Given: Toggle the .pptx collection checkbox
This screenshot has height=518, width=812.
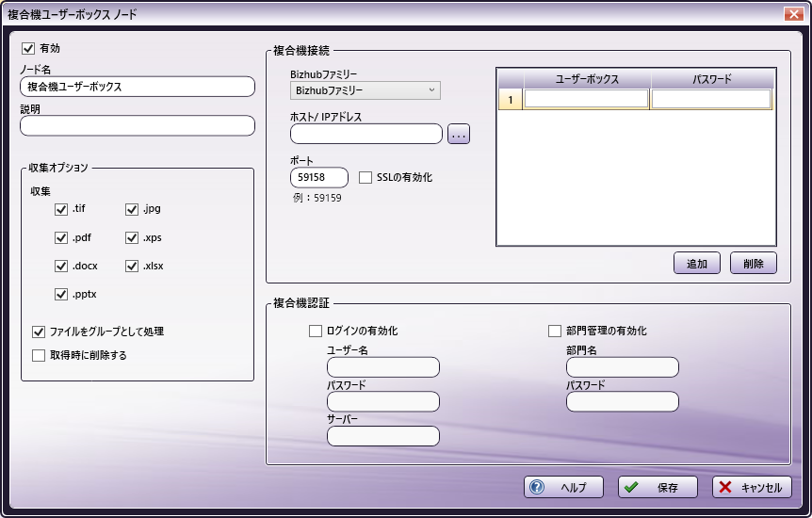Looking at the screenshot, I should tap(61, 294).
